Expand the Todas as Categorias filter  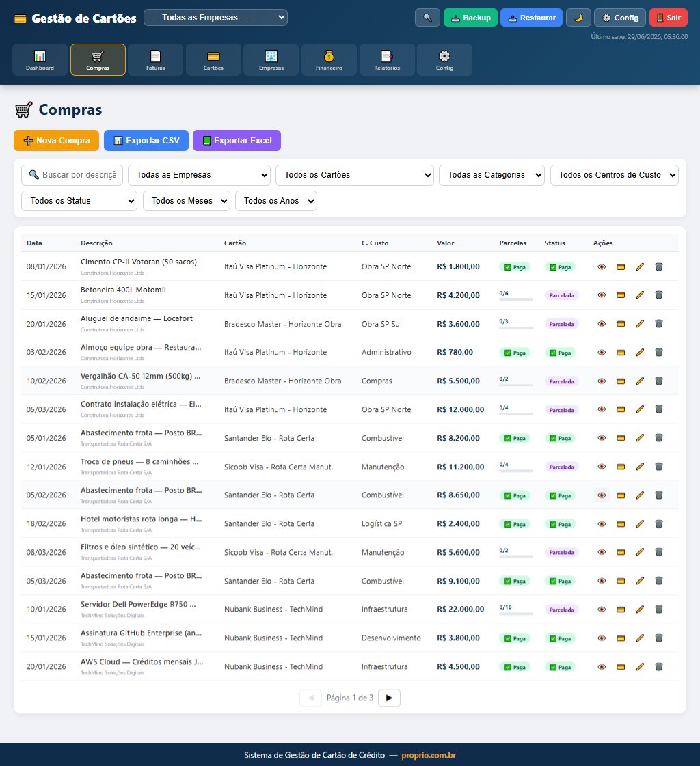(x=492, y=175)
